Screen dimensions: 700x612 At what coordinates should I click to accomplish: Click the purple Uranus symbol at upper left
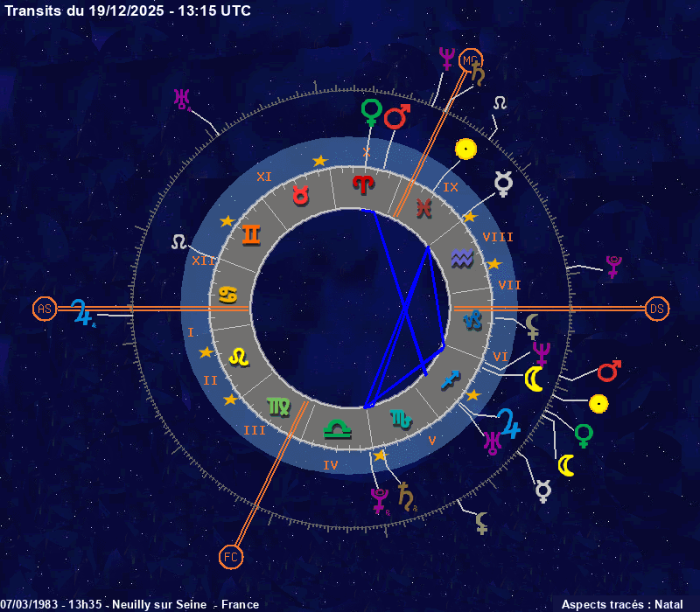pyautogui.click(x=182, y=99)
